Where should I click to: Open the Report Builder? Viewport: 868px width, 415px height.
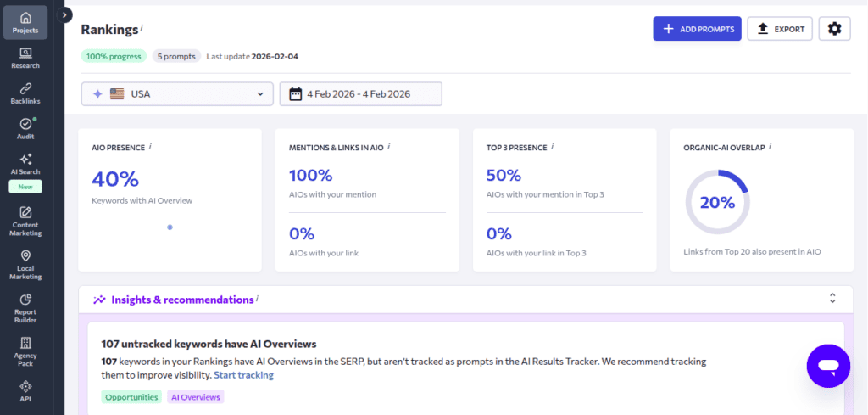coord(25,309)
